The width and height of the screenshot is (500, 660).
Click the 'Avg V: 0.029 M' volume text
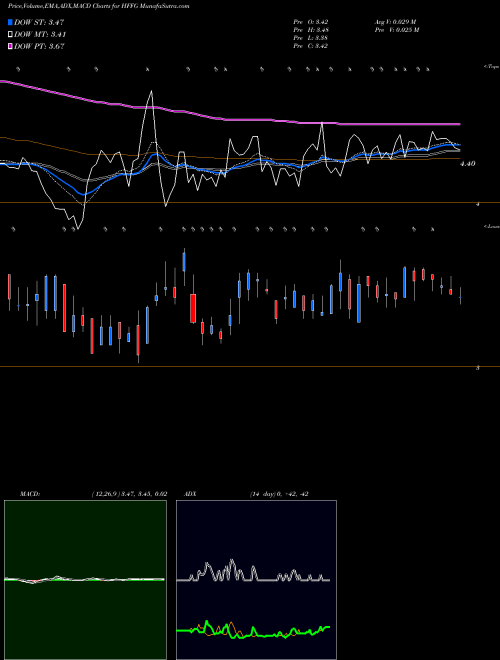(x=395, y=22)
